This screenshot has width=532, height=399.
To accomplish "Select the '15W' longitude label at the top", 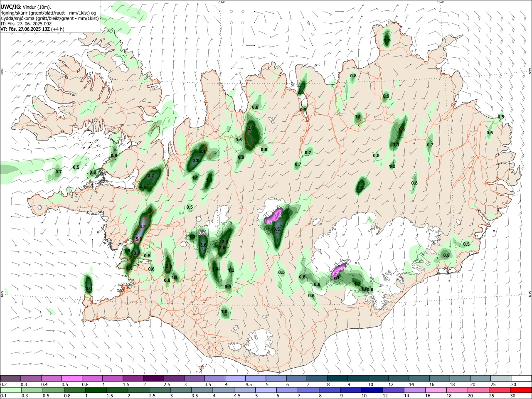I will click(440, 2).
